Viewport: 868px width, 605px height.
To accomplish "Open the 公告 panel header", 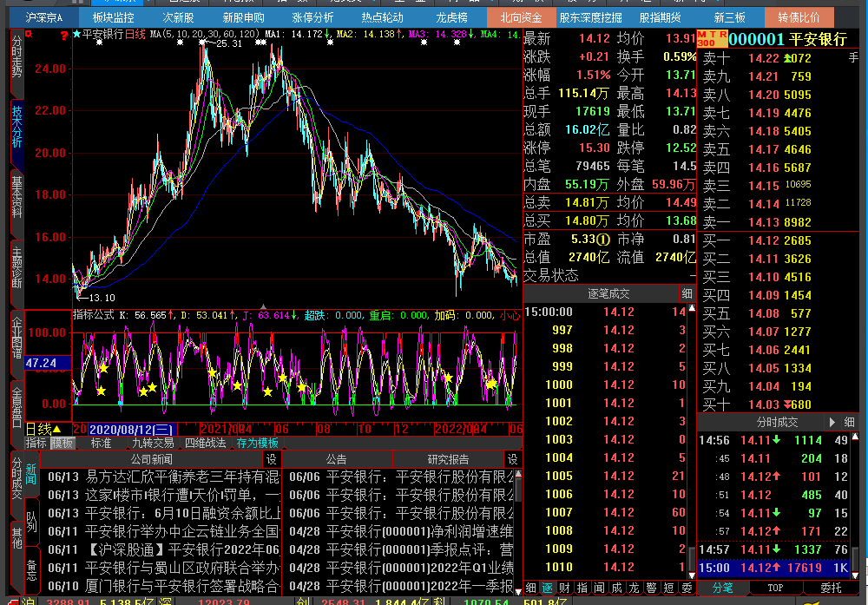I will pyautogui.click(x=337, y=459).
